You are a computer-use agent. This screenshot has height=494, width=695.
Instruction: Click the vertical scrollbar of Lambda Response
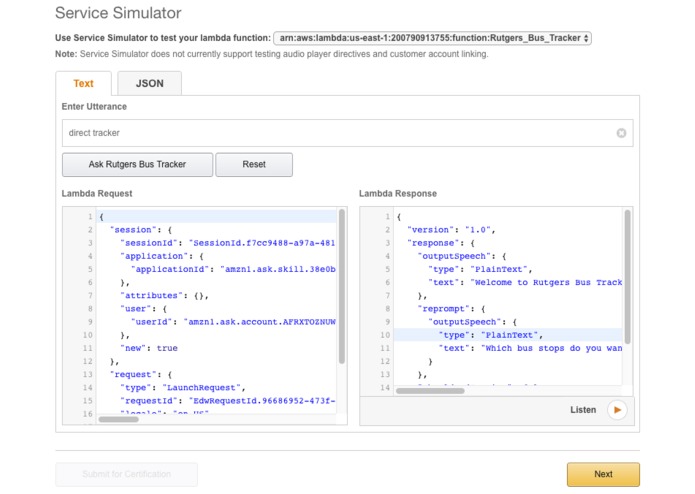coord(627,276)
